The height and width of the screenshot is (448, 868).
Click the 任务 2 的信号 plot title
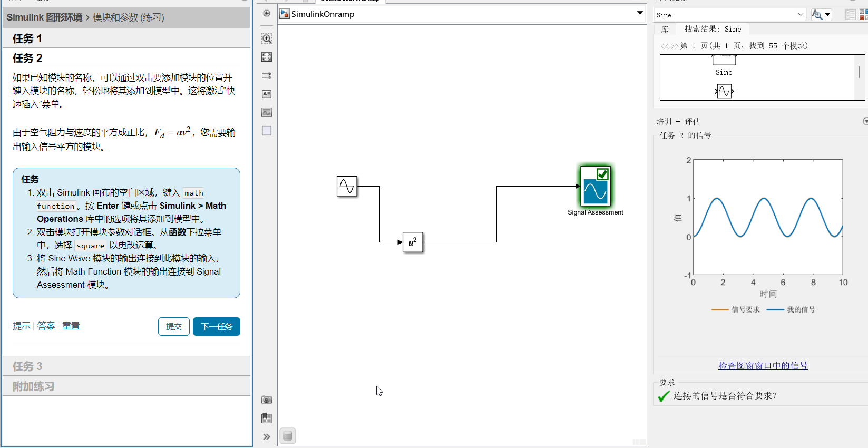pos(685,135)
